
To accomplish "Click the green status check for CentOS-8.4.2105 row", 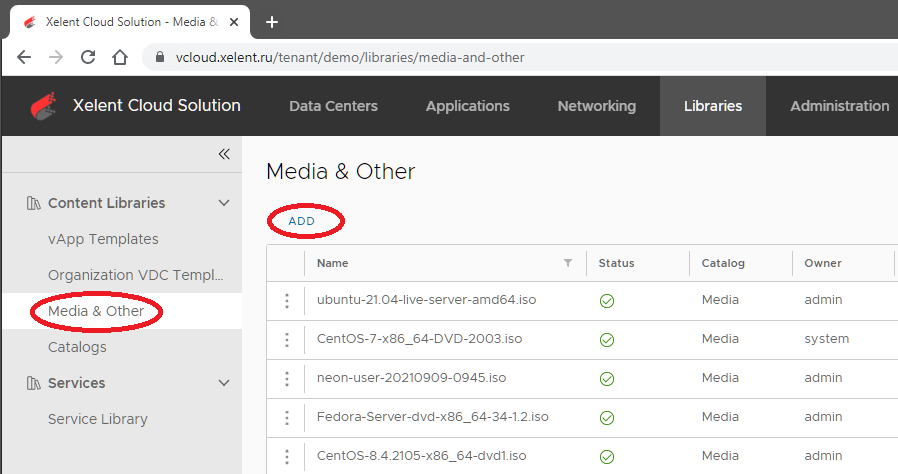I will [606, 456].
